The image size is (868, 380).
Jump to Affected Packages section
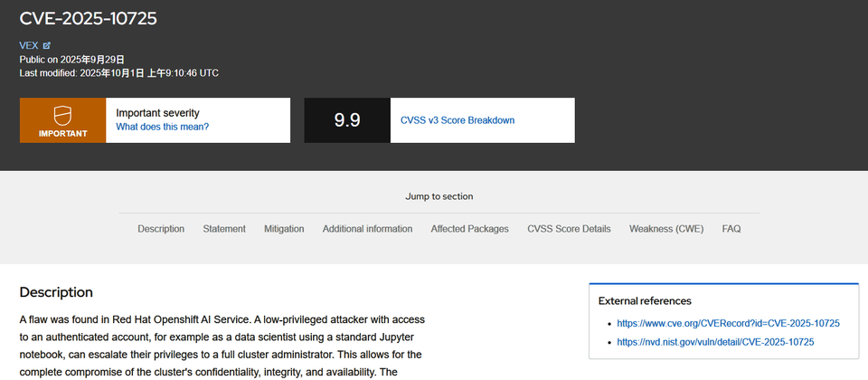[x=469, y=229]
